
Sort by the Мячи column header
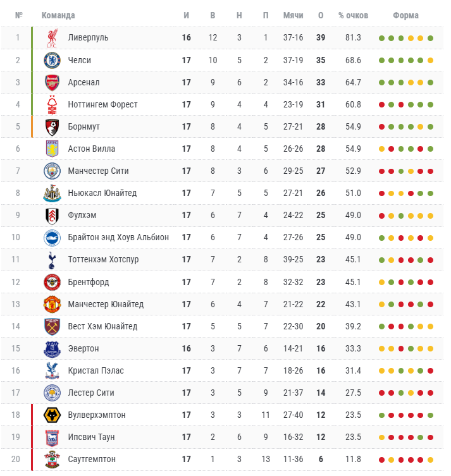293,15
